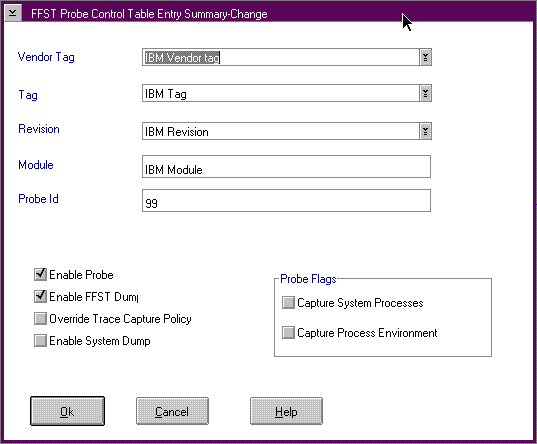Tick Capture System Processes flag
Image resolution: width=537 pixels, height=444 pixels.
[288, 303]
